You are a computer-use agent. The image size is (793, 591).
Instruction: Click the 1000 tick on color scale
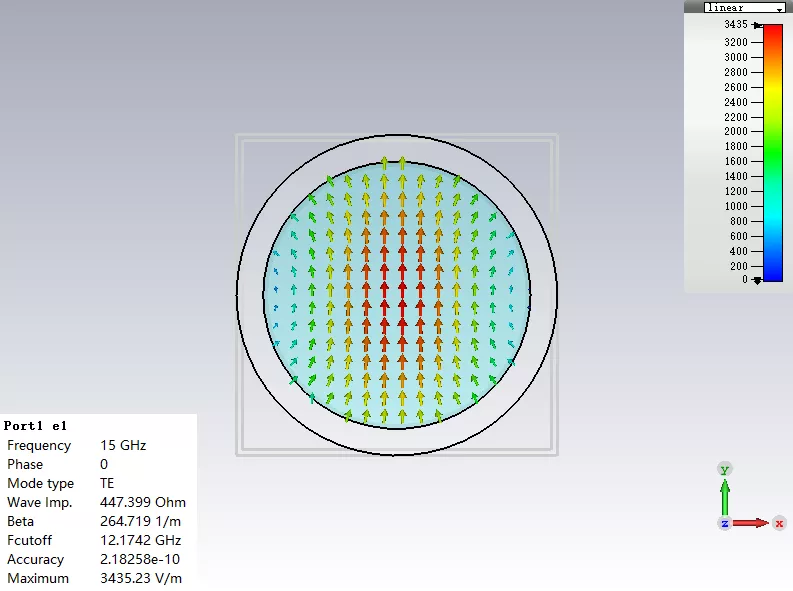pos(736,206)
